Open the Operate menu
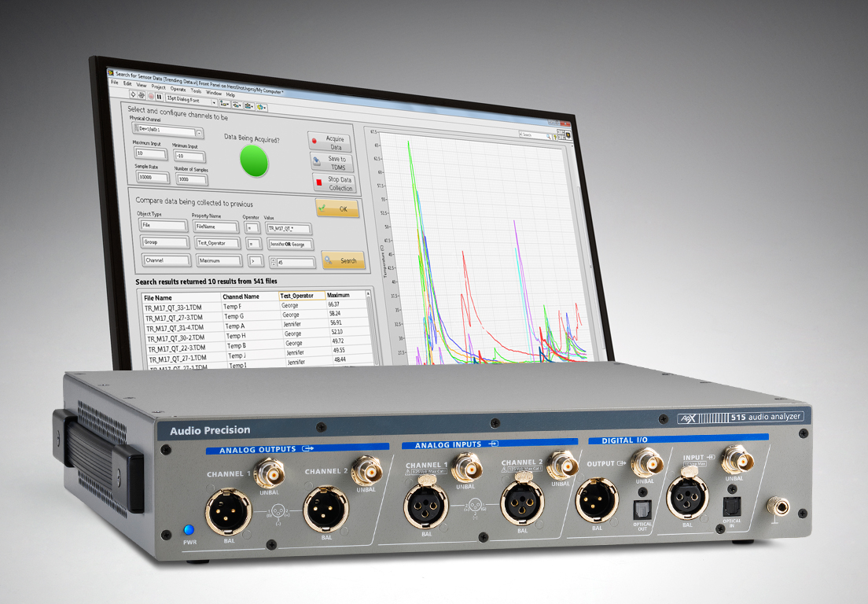This screenshot has height=604, width=868. tap(178, 90)
